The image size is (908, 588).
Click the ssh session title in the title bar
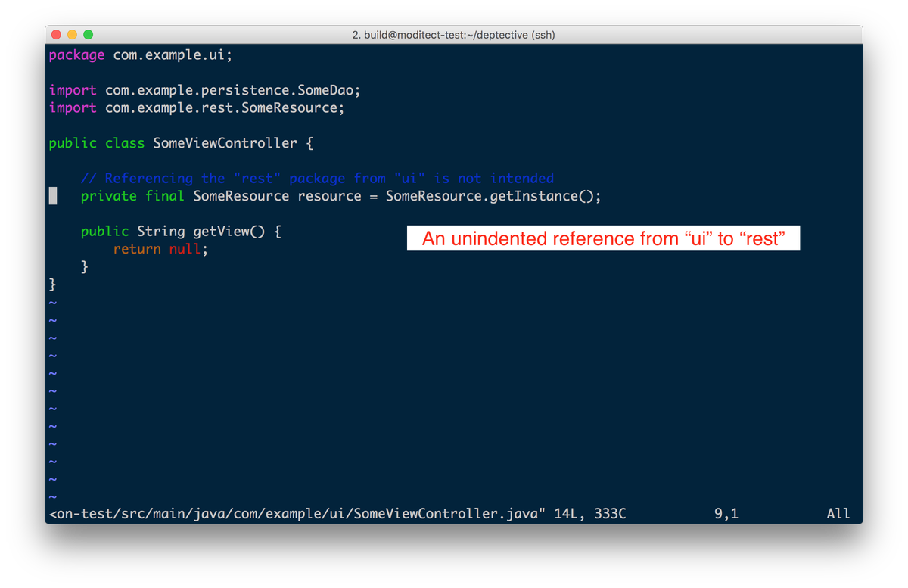point(454,35)
